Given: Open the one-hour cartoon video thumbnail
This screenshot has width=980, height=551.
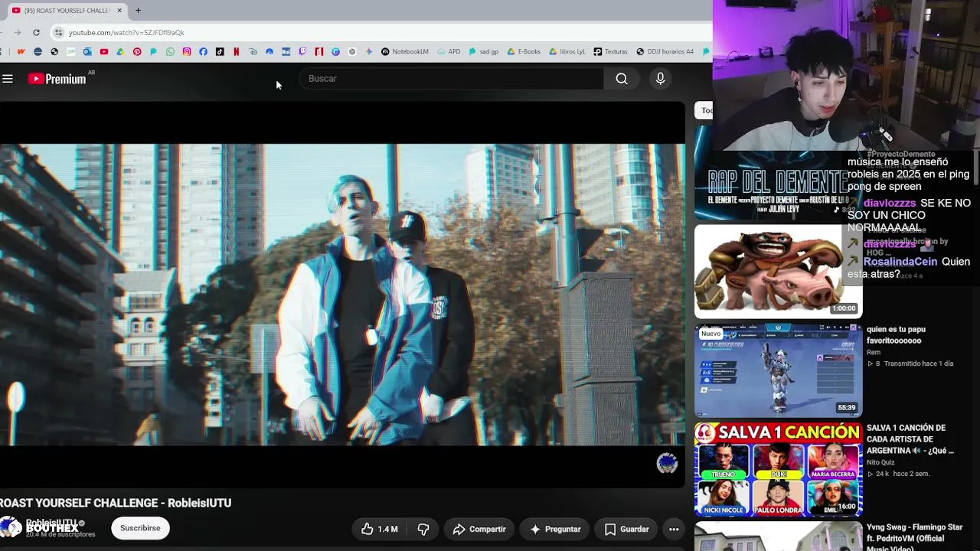Looking at the screenshot, I should 778,272.
